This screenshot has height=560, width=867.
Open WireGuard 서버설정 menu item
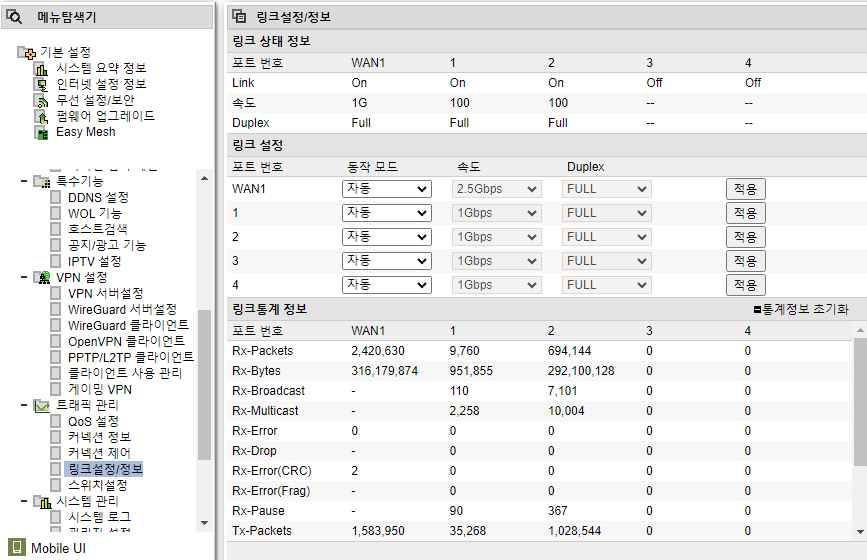[122, 310]
